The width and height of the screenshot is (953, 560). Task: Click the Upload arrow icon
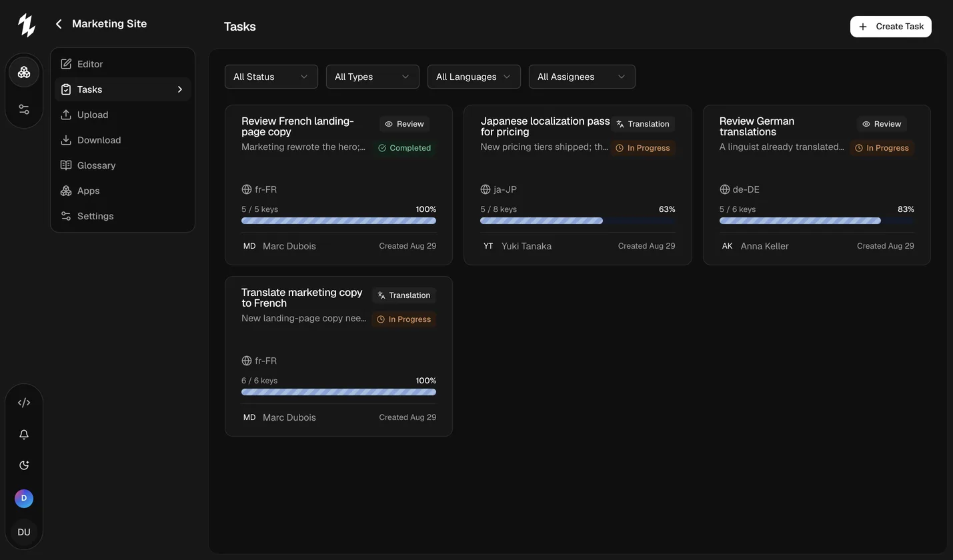click(x=66, y=115)
